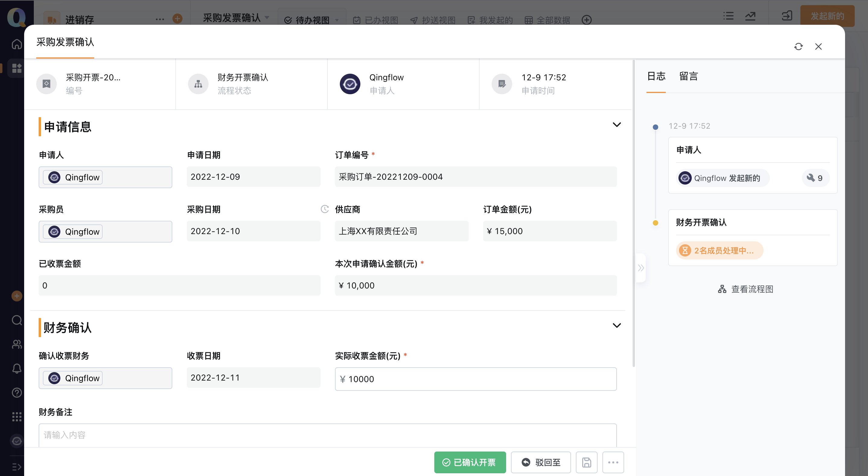Collapse the right log panel with double arrow
The width and height of the screenshot is (868, 476).
coord(641,268)
